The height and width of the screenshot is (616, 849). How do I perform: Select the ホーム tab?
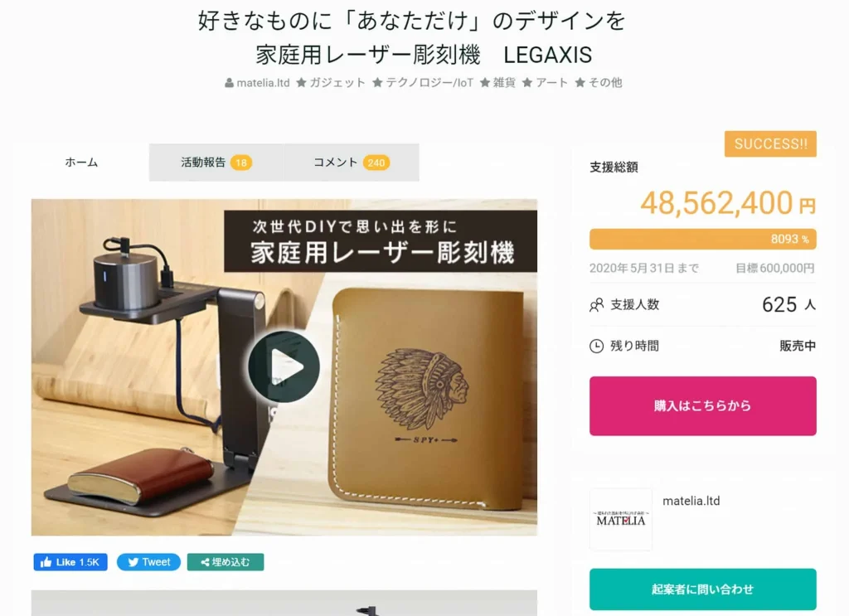81,162
